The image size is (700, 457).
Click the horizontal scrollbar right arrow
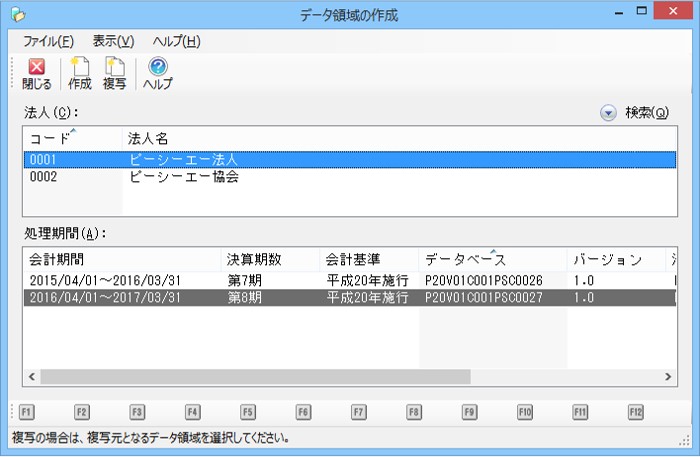click(669, 377)
